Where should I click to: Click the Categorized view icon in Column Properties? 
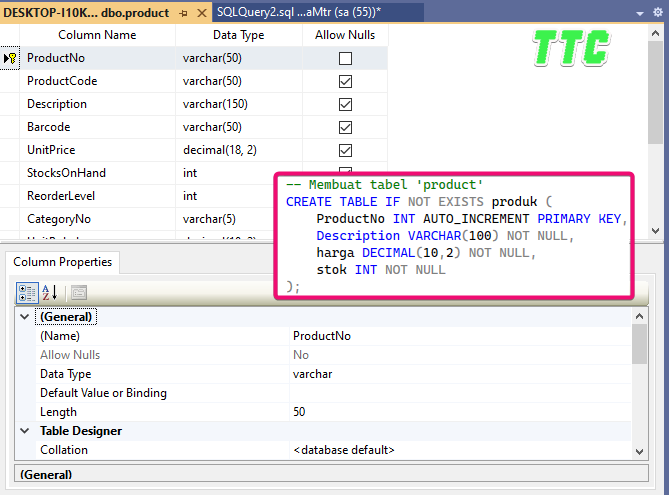[x=28, y=293]
